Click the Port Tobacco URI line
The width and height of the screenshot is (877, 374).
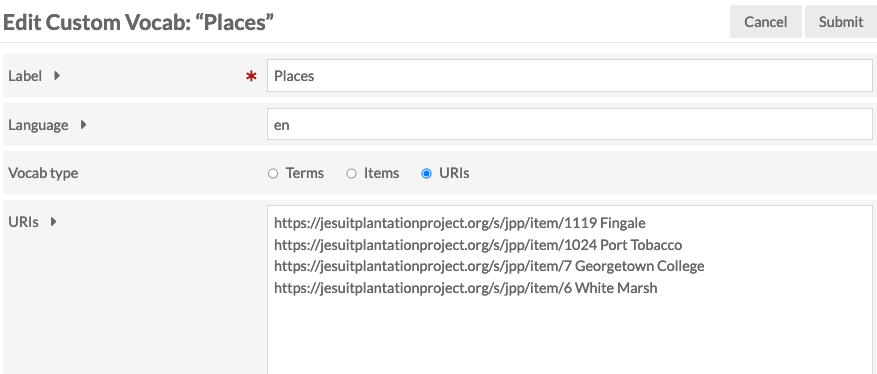(x=478, y=245)
